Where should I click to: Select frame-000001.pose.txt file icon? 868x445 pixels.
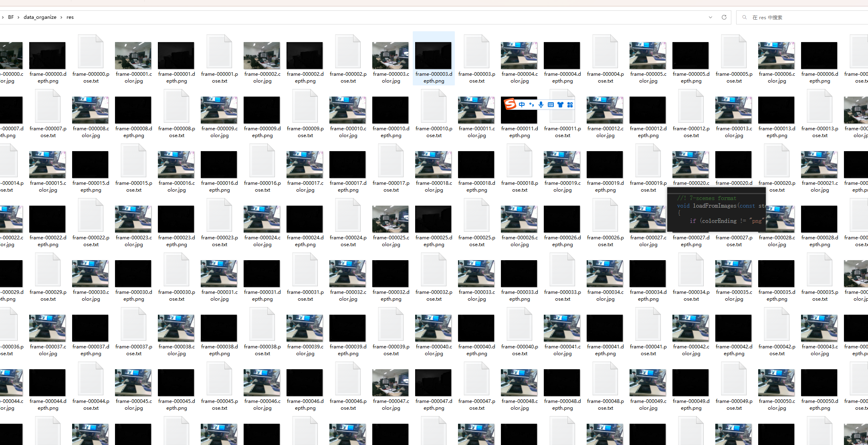pos(219,52)
